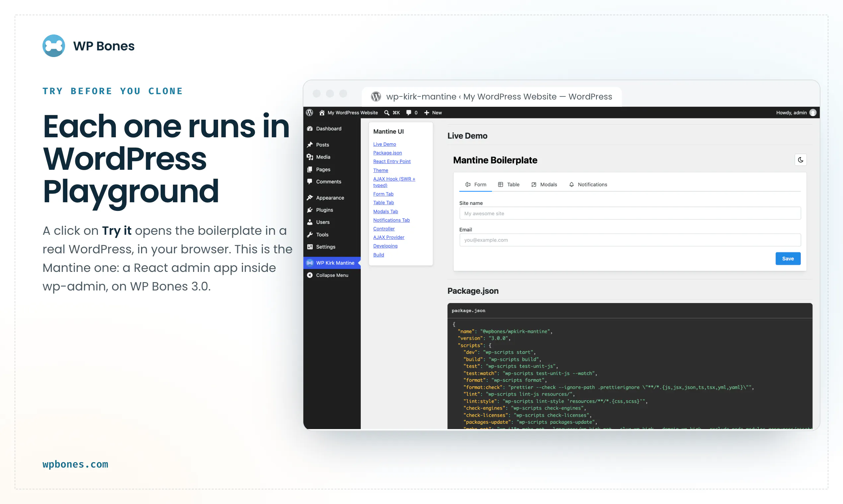The height and width of the screenshot is (504, 843).
Task: Open the Theme link
Action: [x=381, y=170]
